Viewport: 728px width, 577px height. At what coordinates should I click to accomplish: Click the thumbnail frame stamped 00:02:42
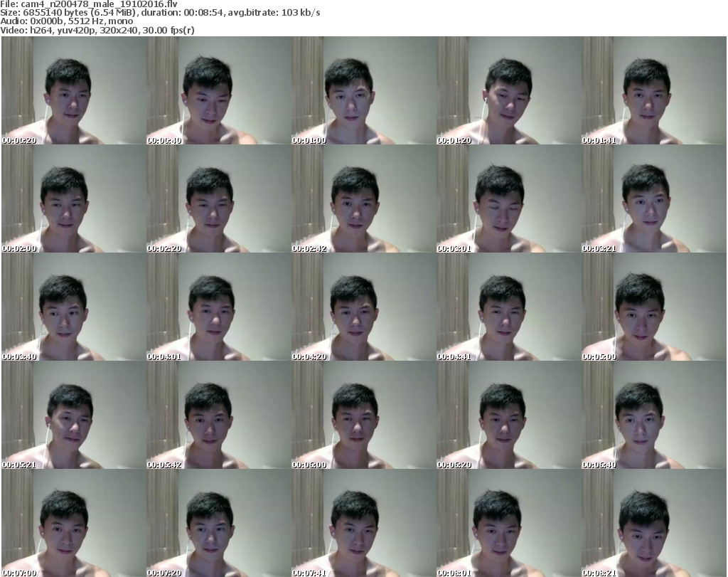click(363, 198)
